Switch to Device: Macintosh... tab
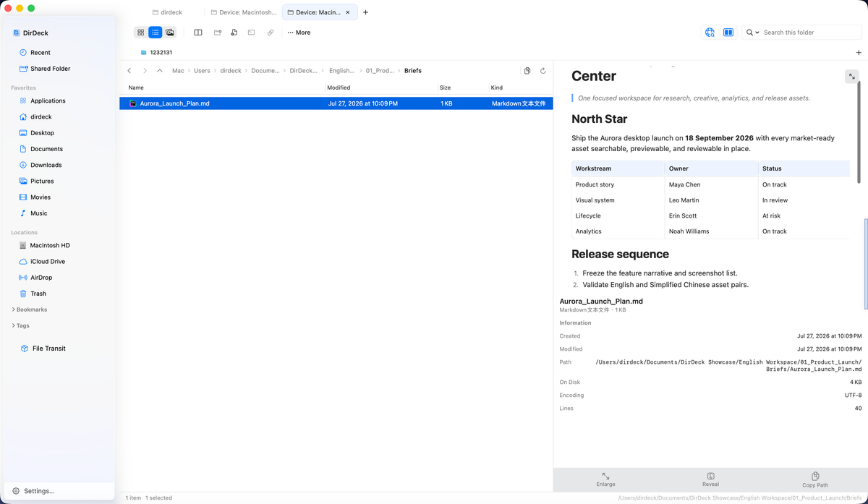Image resolution: width=868 pixels, height=504 pixels. pos(244,12)
